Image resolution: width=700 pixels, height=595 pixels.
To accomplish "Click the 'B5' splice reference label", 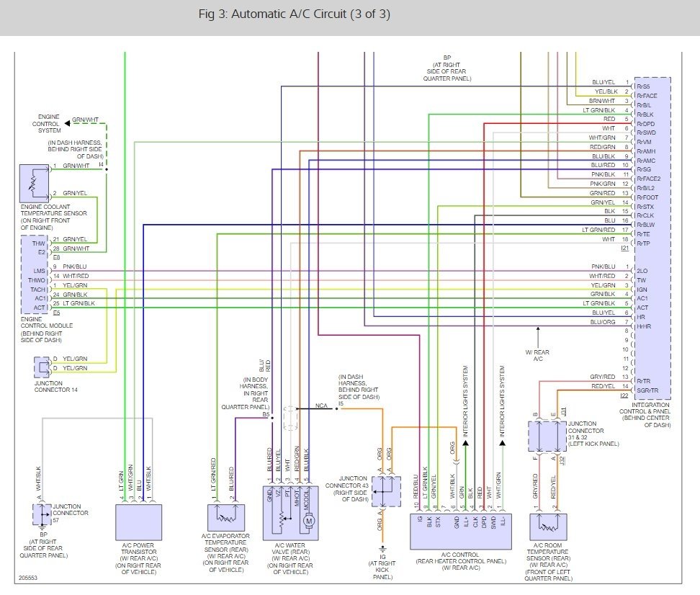I will coord(266,414).
